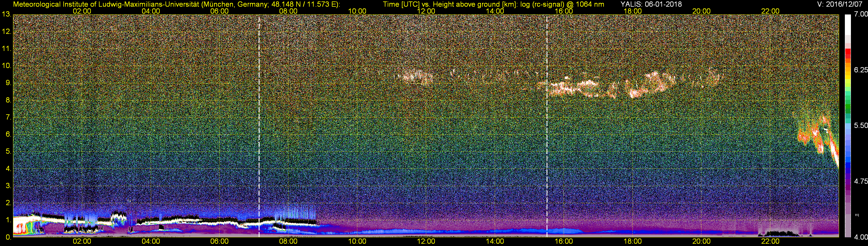
Task: Click the height axis label '10.'
Action: 7,66
